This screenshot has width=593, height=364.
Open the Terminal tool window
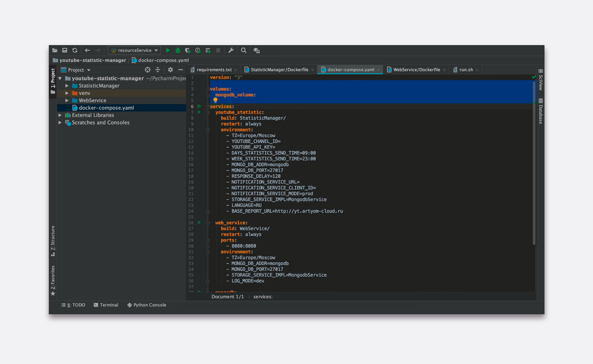[106, 305]
